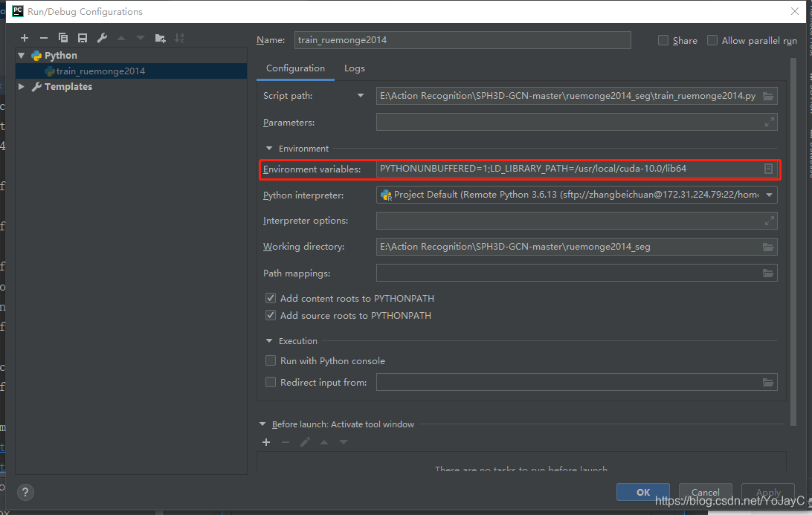Remove the selected configuration
Image resolution: width=812 pixels, height=515 pixels.
pyautogui.click(x=44, y=37)
